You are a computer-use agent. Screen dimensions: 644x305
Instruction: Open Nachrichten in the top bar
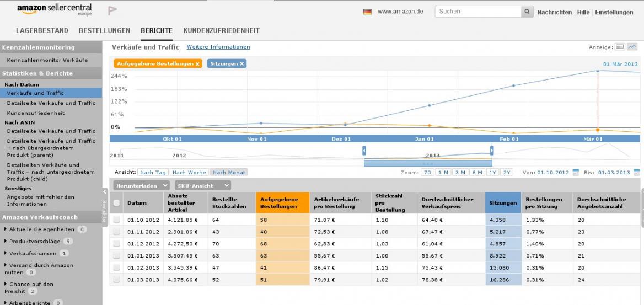(555, 12)
